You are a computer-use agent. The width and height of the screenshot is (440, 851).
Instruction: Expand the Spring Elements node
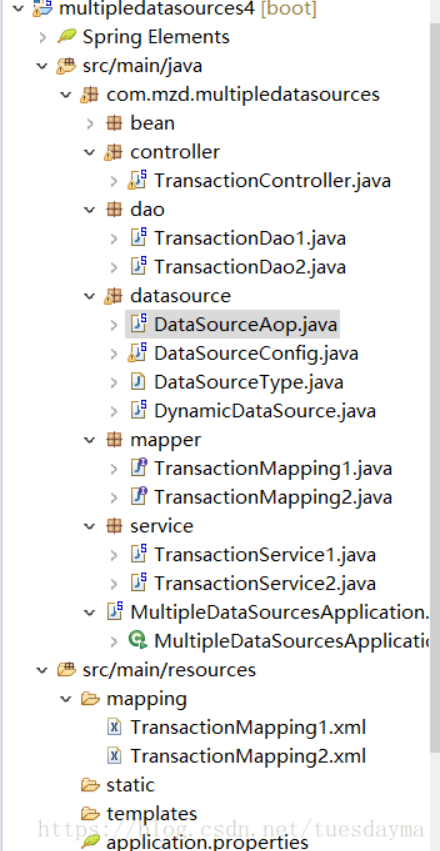pyautogui.click(x=42, y=37)
